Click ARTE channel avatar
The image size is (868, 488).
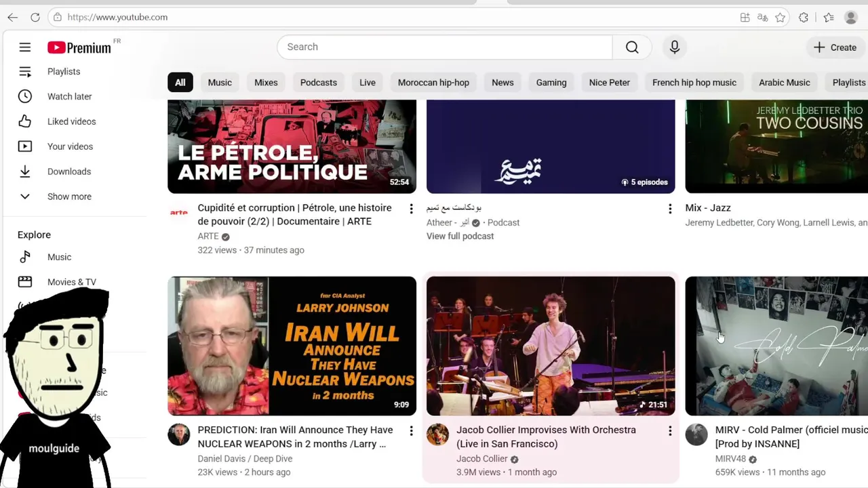[x=179, y=213]
